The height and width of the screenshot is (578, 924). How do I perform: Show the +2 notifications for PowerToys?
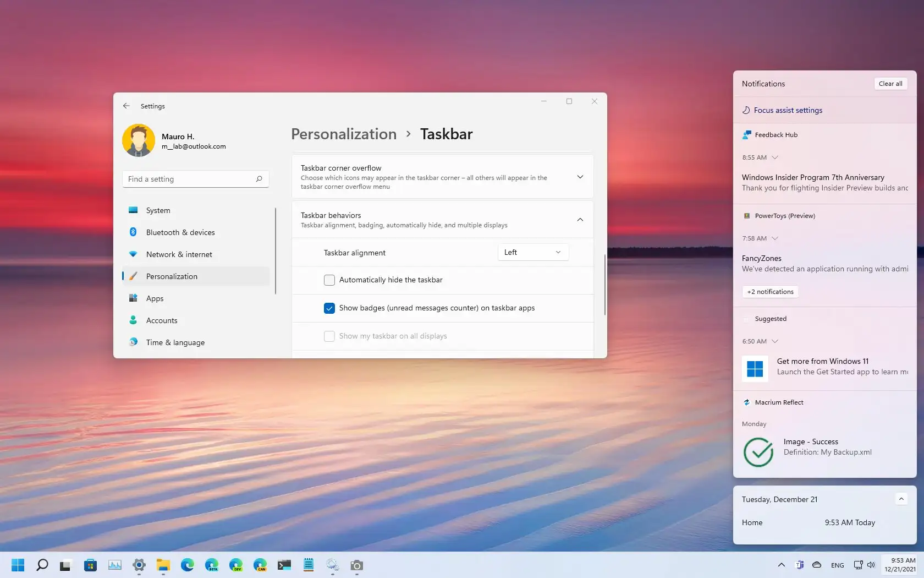[x=770, y=292]
